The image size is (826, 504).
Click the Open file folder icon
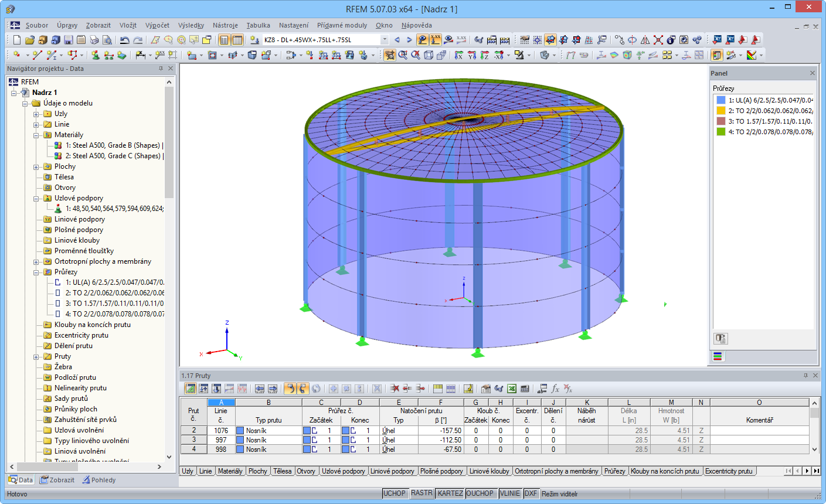coord(30,39)
